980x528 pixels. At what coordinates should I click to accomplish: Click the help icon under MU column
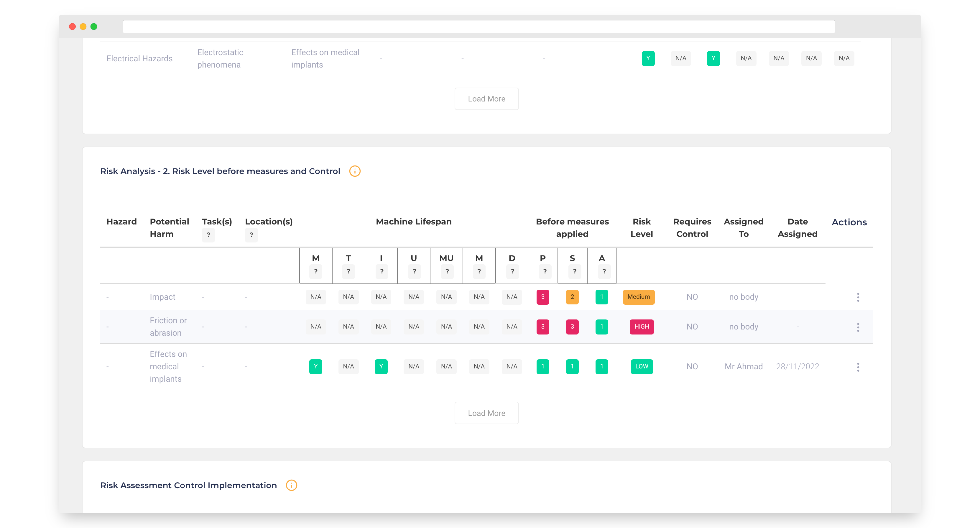pyautogui.click(x=447, y=271)
